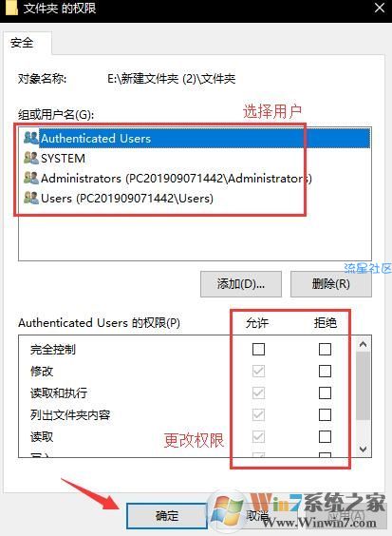This screenshot has width=392, height=536.
Task: Select Administrators (PC201909071442\Administrators) entry
Action: 195,178
